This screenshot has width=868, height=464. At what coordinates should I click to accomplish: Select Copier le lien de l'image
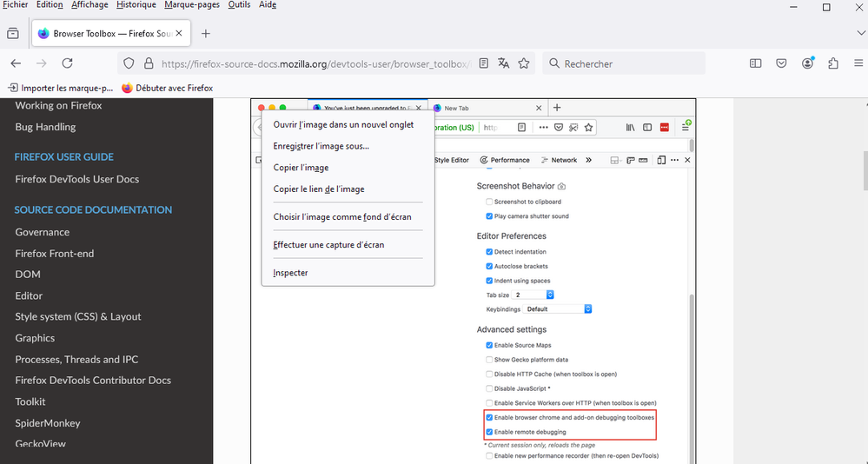pyautogui.click(x=348, y=189)
